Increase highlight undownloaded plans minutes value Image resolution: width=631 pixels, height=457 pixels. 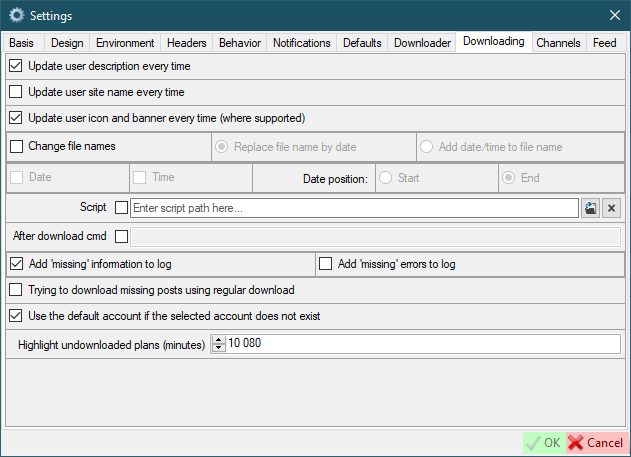[219, 340]
